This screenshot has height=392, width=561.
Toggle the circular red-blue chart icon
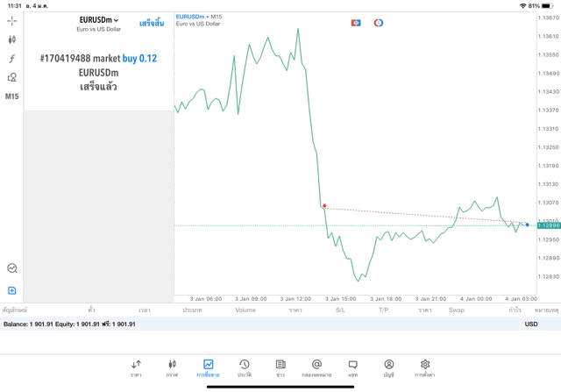379,22
